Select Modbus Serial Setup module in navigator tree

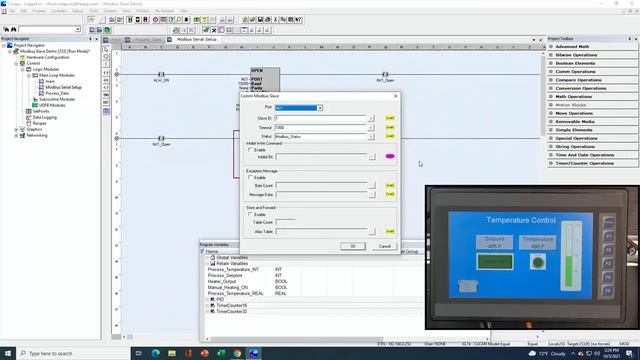tap(63, 87)
